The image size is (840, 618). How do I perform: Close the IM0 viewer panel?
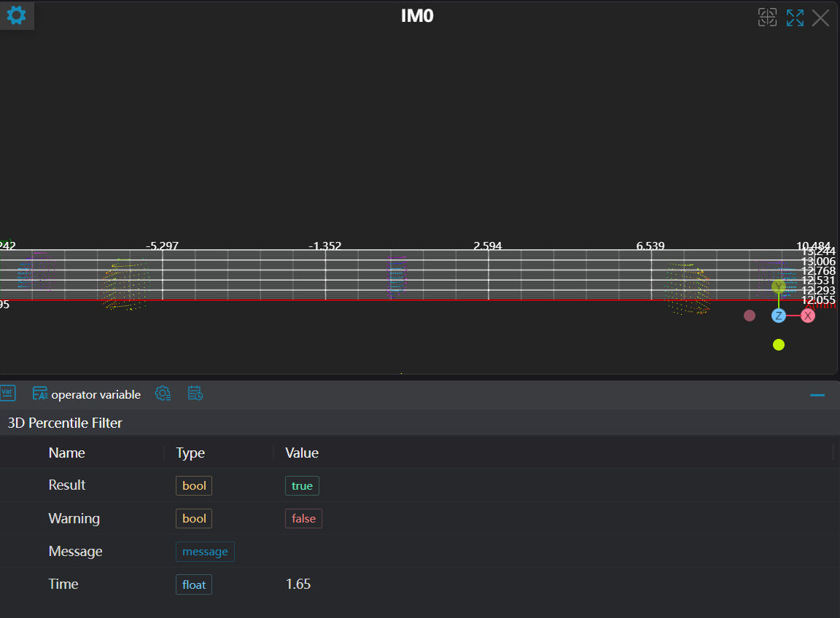(821, 18)
